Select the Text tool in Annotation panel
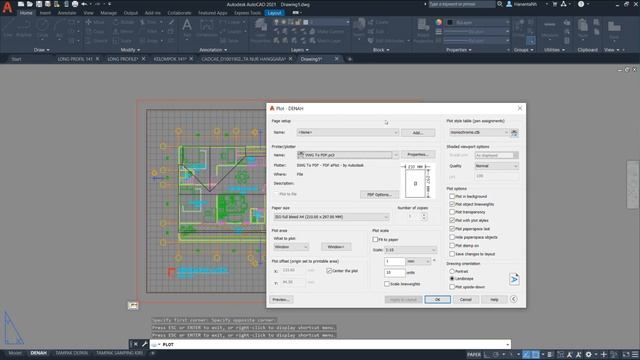The image size is (640, 360). 187,28
